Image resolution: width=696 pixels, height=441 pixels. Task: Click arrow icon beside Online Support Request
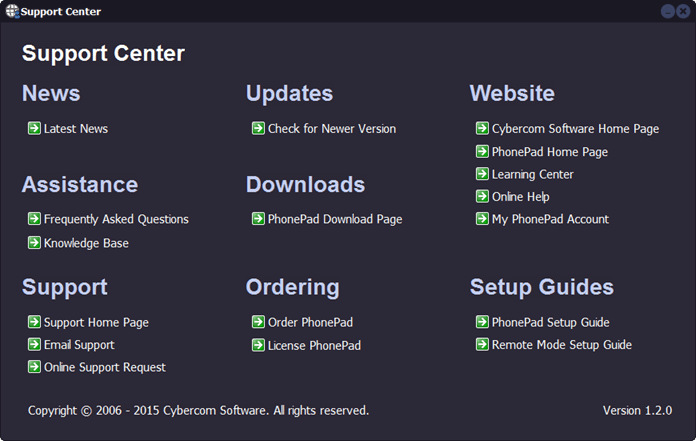pos(34,367)
